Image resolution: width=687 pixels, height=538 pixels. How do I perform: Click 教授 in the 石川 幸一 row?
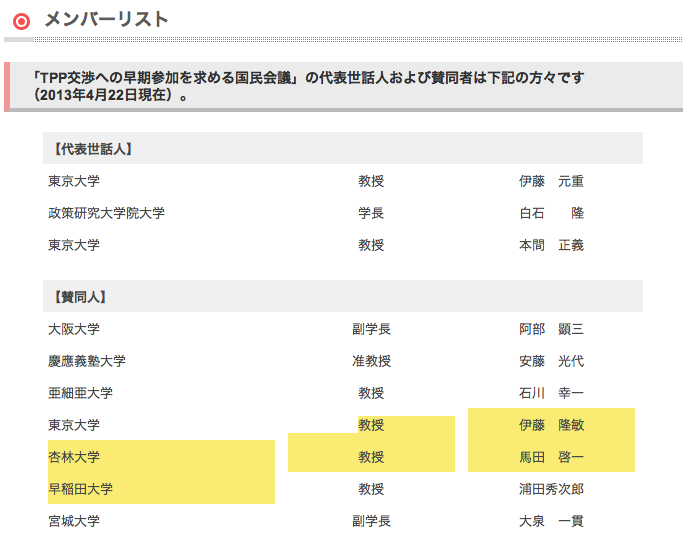(x=371, y=393)
